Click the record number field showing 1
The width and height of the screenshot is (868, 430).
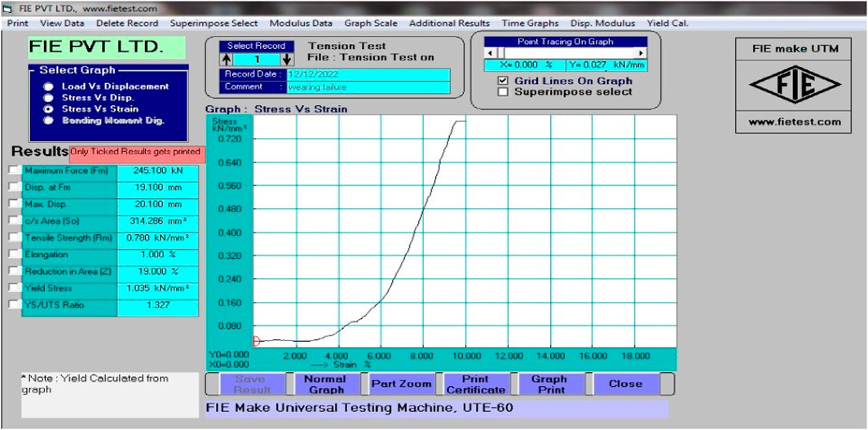[257, 60]
